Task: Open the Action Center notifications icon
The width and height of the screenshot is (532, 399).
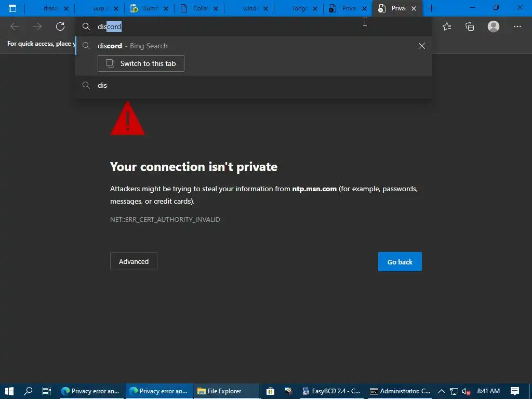Action: point(515,391)
